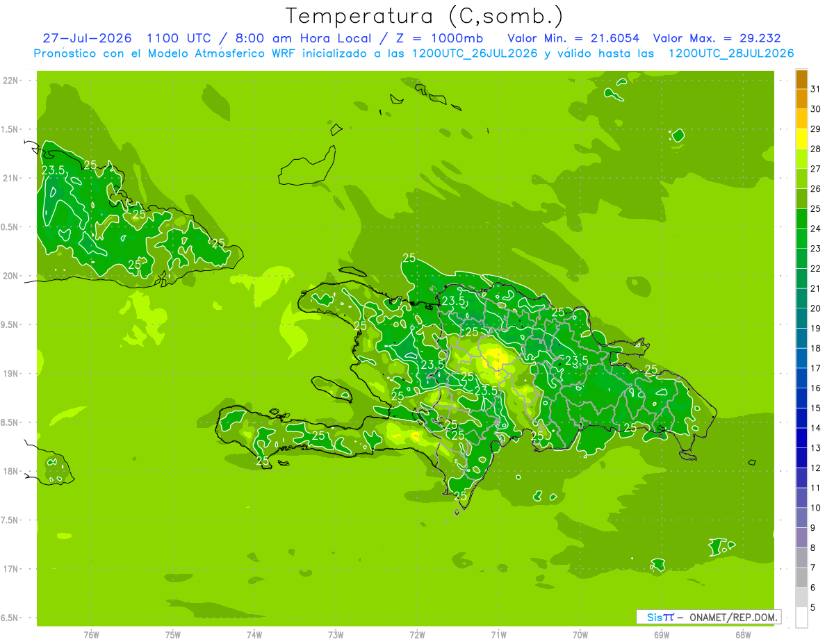Image resolution: width=834 pixels, height=644 pixels.
Task: Click the 68W longitude axis label
Action: click(743, 634)
